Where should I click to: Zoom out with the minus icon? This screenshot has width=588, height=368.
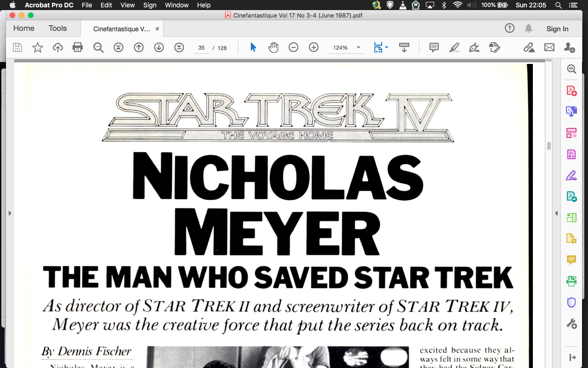click(x=294, y=47)
